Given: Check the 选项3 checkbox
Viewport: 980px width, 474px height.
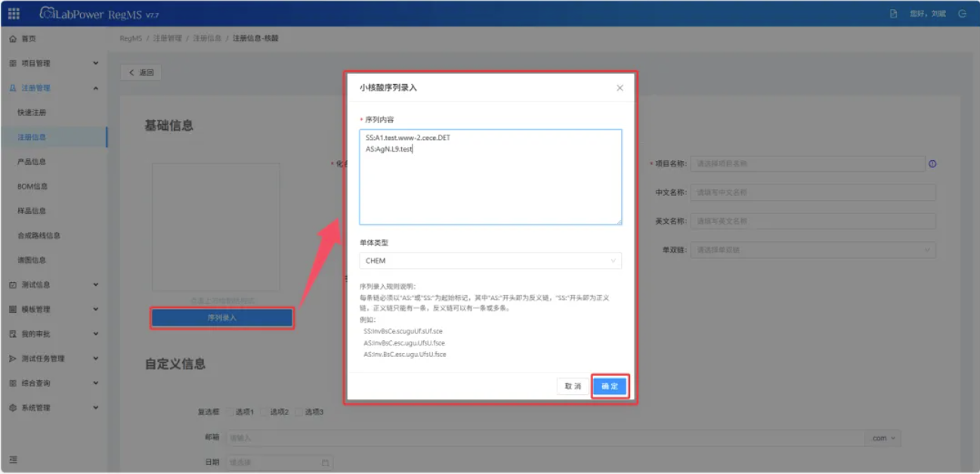Looking at the screenshot, I should coord(299,412).
